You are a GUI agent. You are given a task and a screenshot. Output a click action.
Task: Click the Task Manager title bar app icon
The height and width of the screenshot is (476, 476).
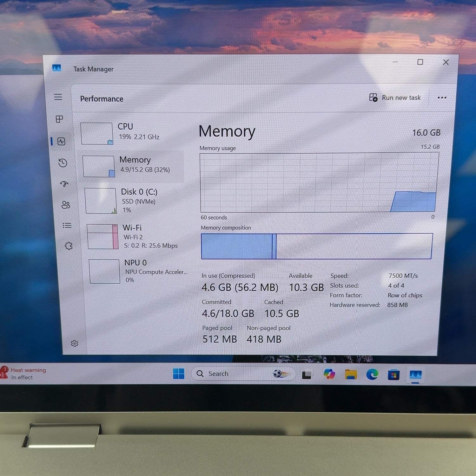[x=57, y=68]
